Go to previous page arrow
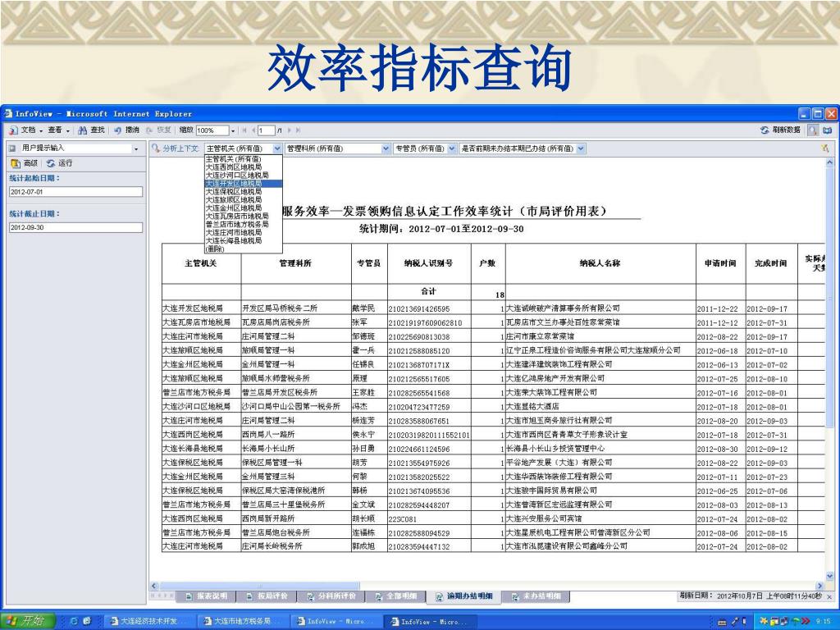The width and height of the screenshot is (840, 630). coord(253,130)
